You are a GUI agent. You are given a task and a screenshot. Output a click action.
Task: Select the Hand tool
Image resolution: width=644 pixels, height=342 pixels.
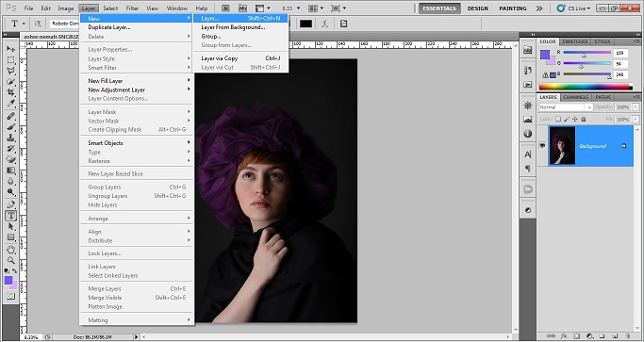click(10, 250)
